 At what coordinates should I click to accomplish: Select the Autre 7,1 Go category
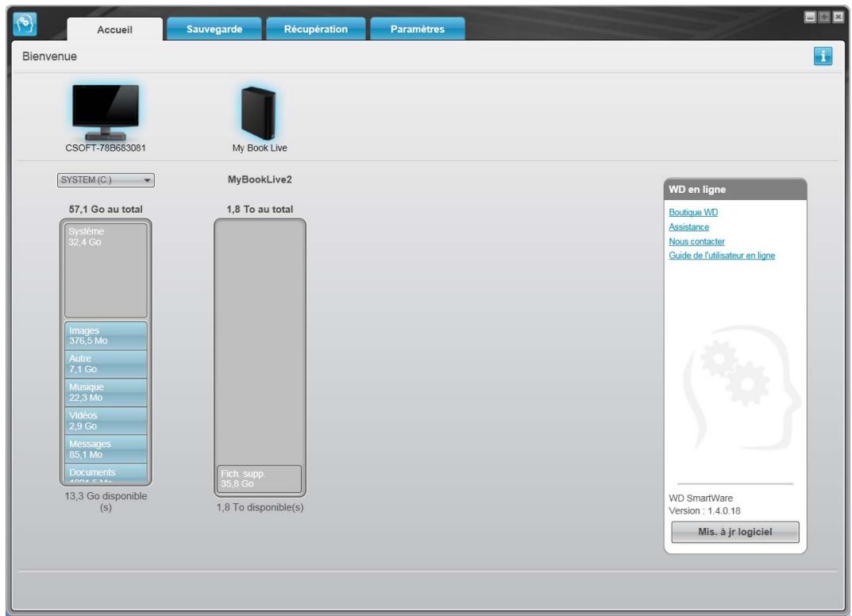point(106,364)
